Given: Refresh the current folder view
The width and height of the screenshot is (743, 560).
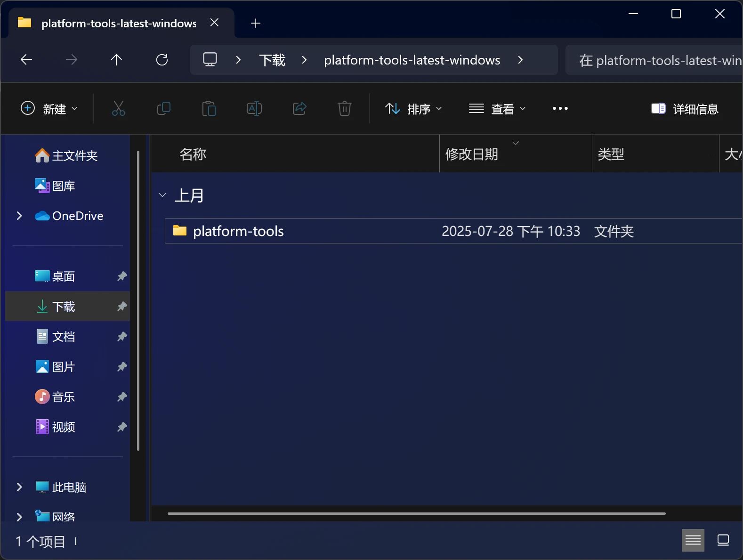Looking at the screenshot, I should tap(162, 59).
